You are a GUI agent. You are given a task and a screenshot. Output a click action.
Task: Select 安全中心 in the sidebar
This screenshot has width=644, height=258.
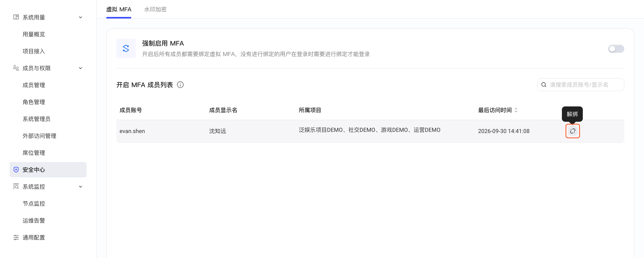(x=48, y=170)
